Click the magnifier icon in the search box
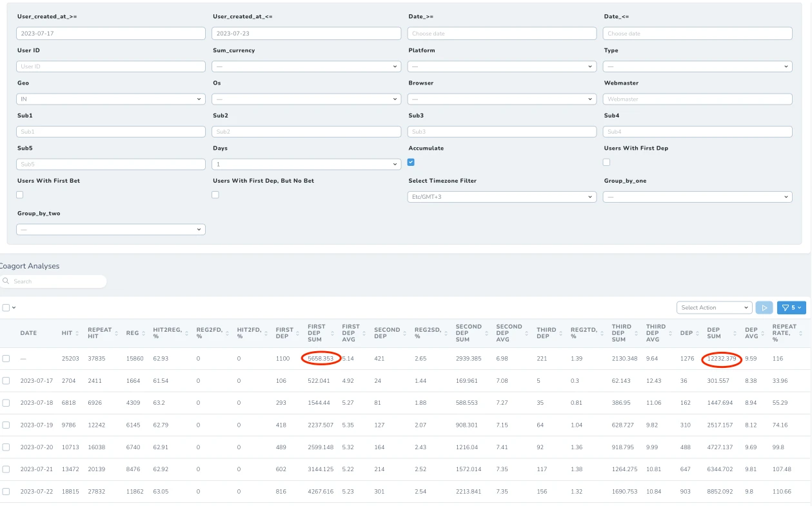 click(x=6, y=281)
